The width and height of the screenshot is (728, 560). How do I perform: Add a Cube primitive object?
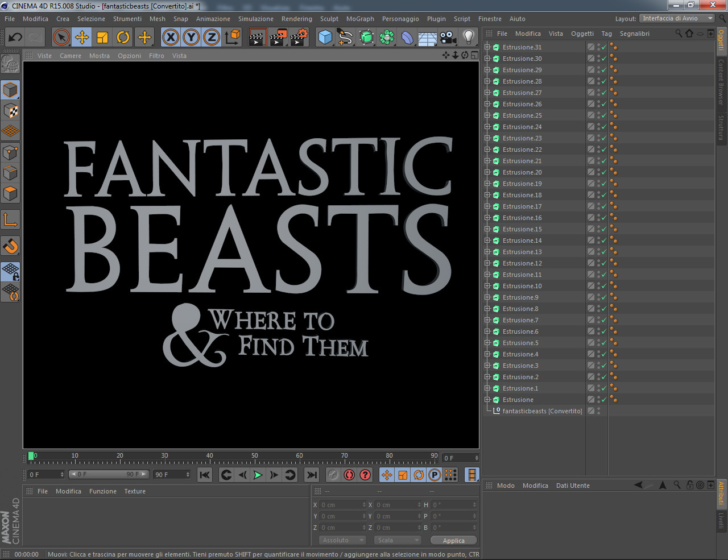(x=325, y=38)
